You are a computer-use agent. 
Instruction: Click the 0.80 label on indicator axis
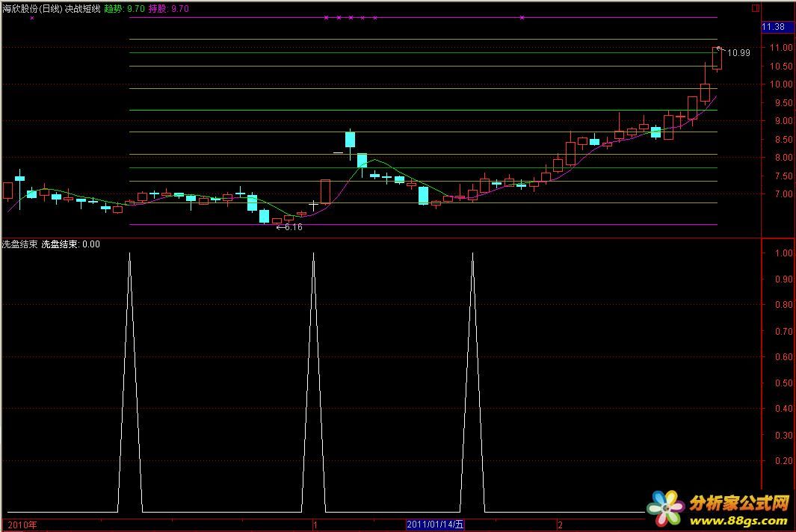[x=784, y=305]
